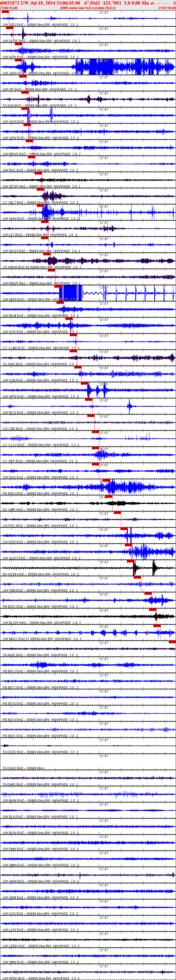Select the PB B941 EHZ station label

click(x=40, y=736)
